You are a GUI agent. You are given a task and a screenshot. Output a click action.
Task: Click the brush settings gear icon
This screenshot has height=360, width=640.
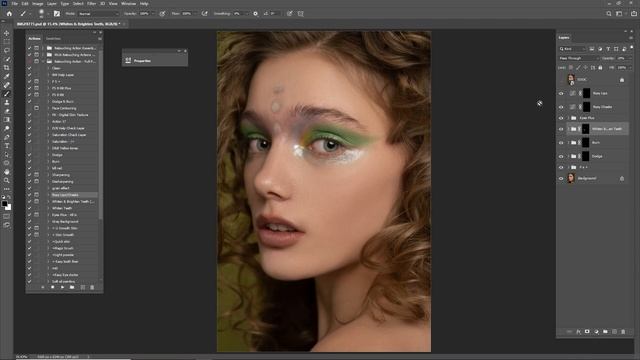point(256,13)
